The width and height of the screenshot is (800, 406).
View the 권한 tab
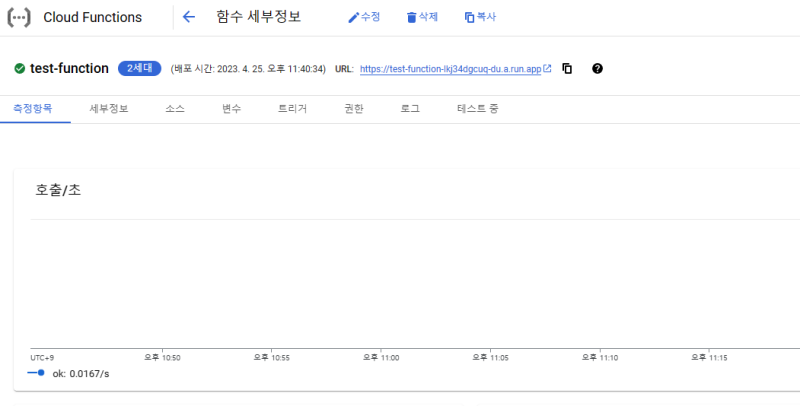tap(353, 108)
